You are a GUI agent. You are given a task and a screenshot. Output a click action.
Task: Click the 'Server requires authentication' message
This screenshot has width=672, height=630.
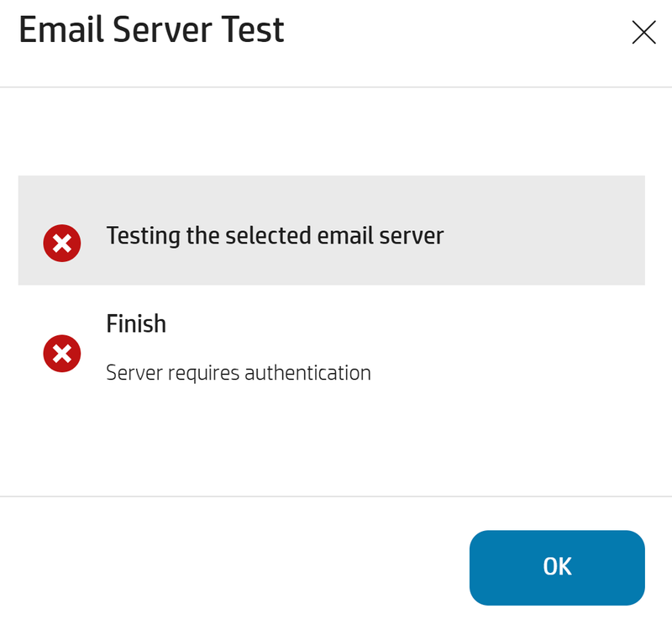(x=239, y=372)
